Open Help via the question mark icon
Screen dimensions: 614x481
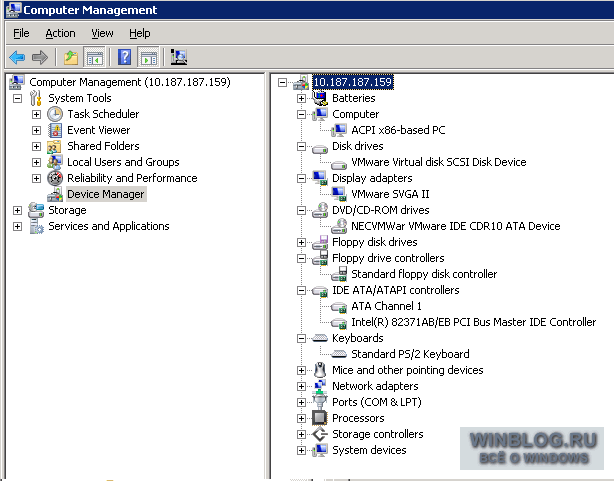coord(125,58)
